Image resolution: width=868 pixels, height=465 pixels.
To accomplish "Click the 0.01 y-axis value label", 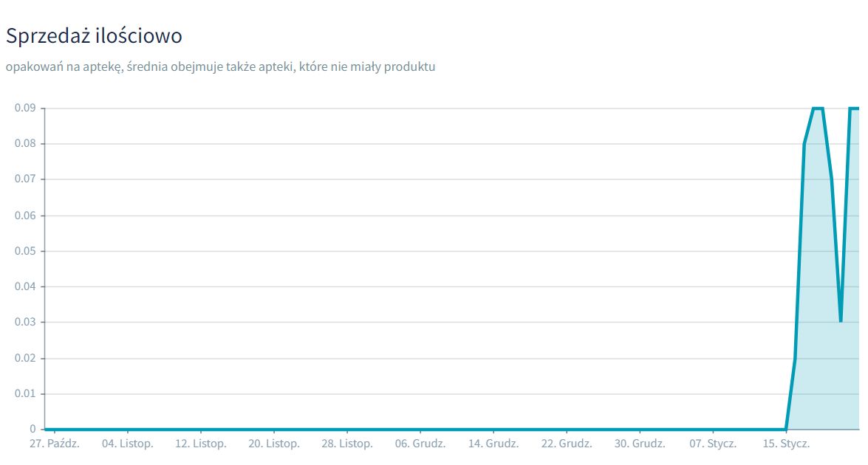I will point(25,393).
